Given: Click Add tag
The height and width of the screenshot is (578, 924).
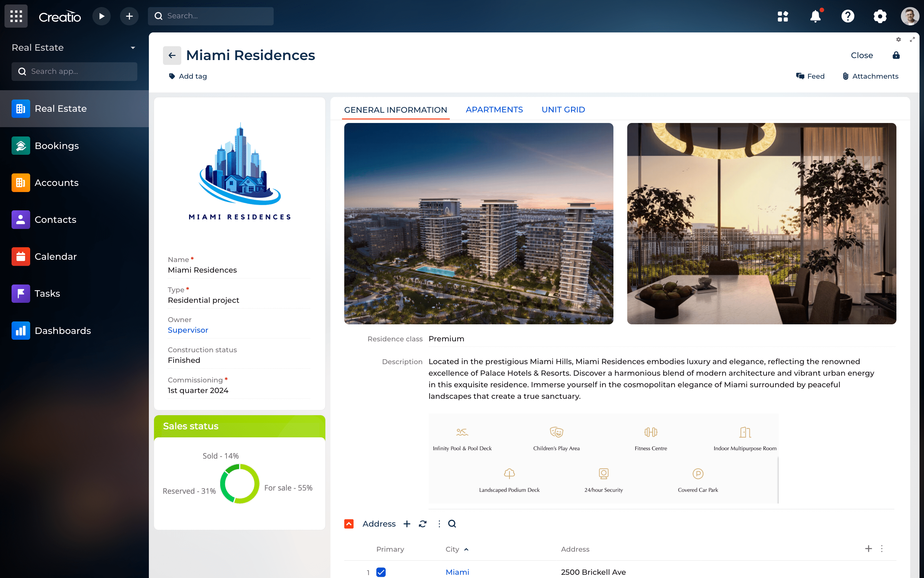Looking at the screenshot, I should 188,76.
